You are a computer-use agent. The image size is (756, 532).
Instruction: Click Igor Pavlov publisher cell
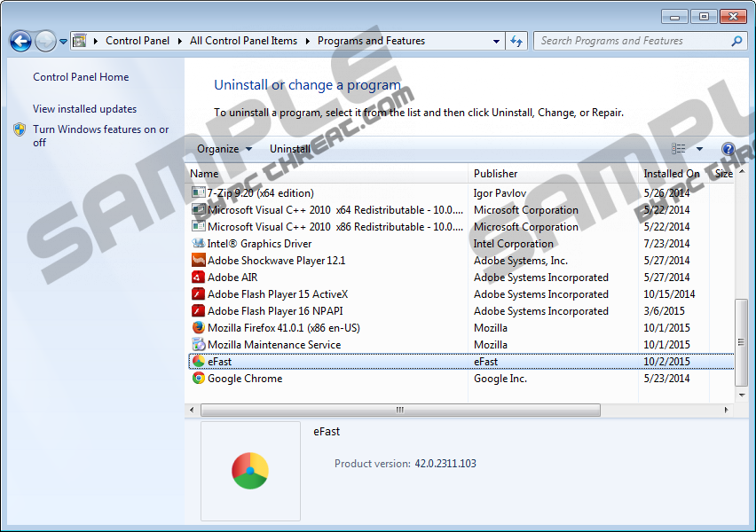[x=500, y=193]
